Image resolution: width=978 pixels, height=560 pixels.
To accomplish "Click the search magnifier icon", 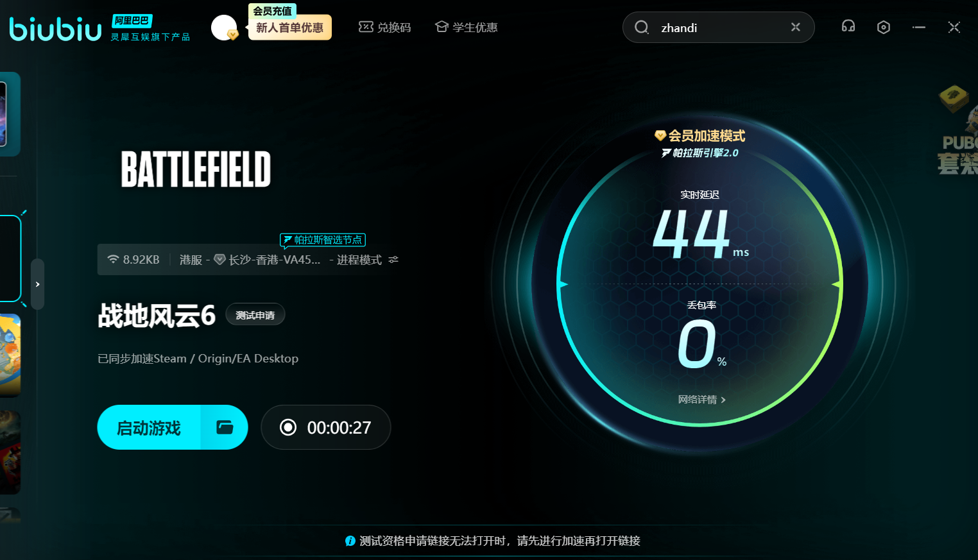I will click(x=641, y=28).
